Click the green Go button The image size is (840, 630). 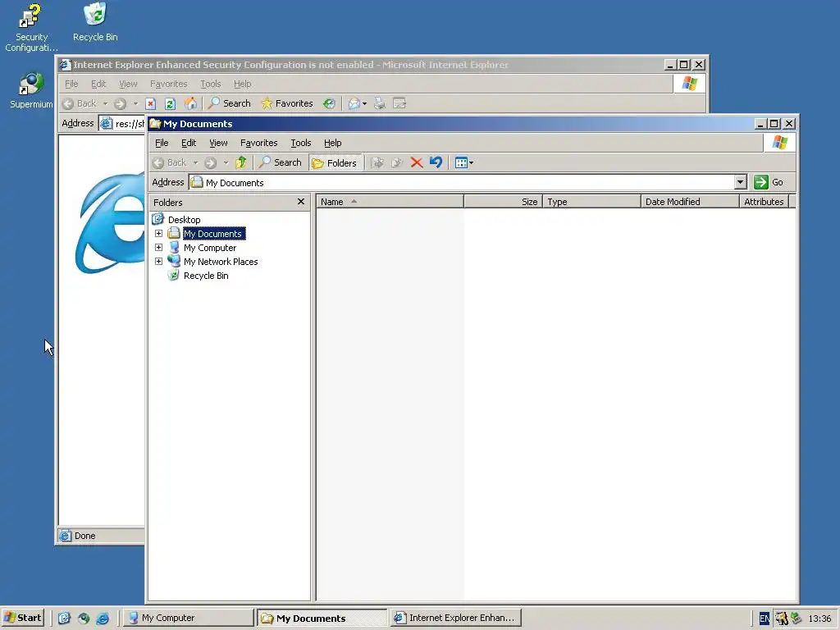(769, 182)
